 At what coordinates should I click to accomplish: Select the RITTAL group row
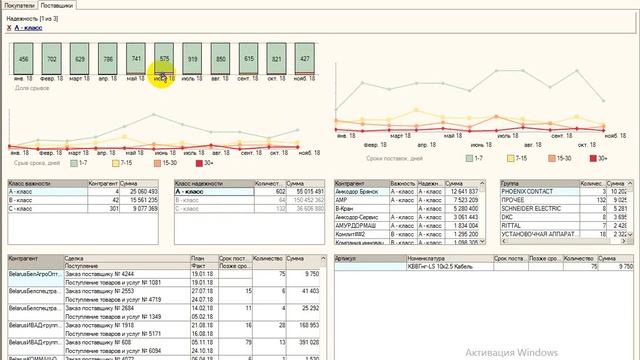(x=564, y=226)
